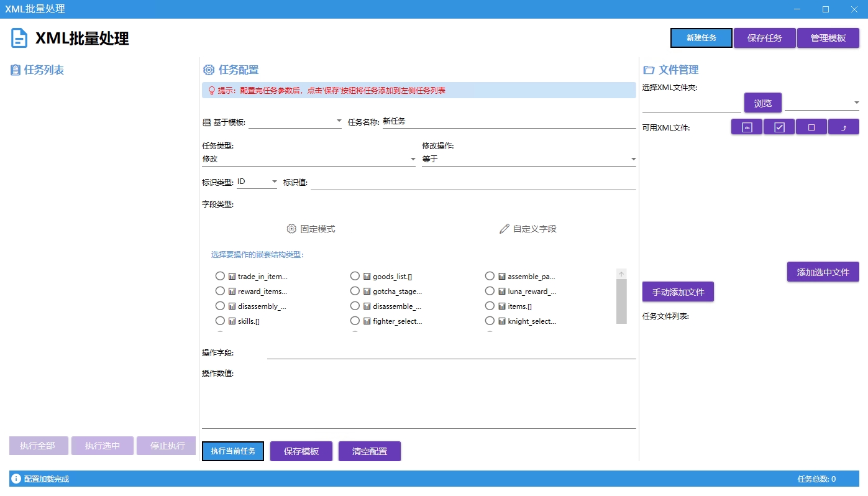
Task: Click the pencil icon next to 自定义字段
Action: (x=504, y=228)
